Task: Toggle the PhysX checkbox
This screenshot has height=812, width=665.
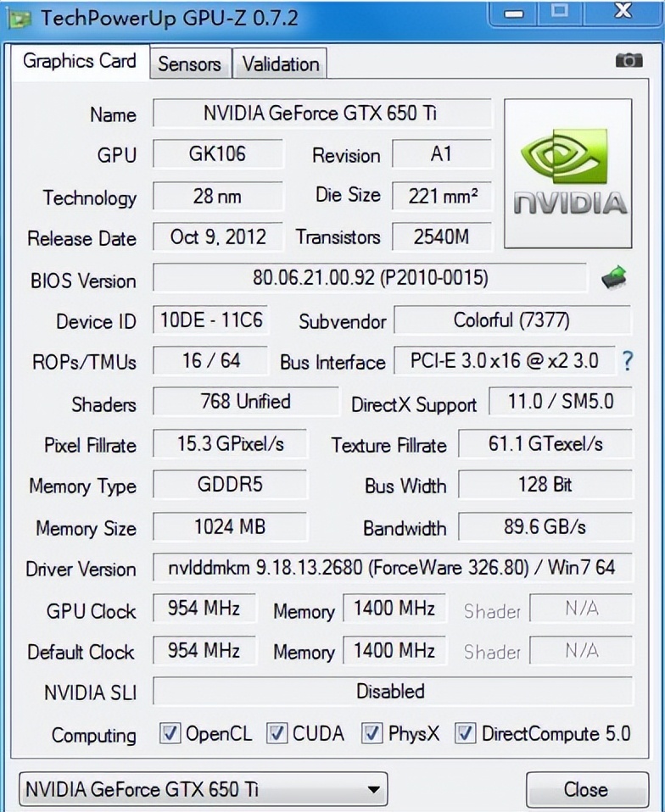Action: pos(372,733)
